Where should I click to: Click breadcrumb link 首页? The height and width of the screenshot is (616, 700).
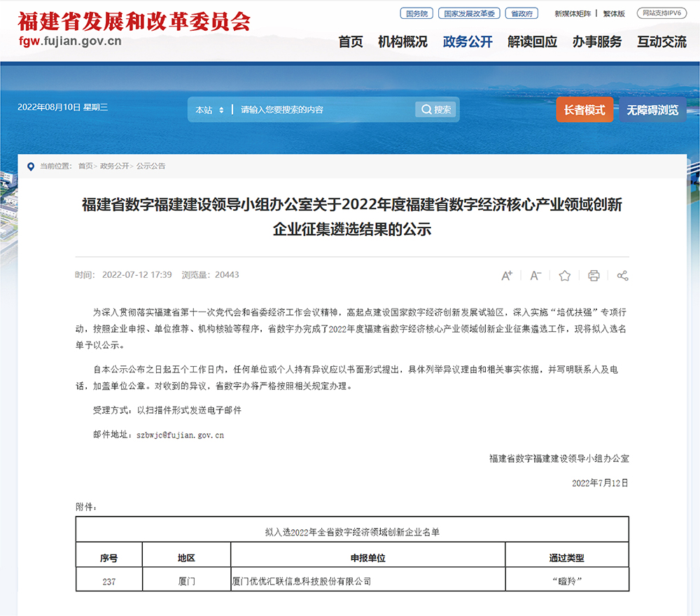tap(85, 166)
